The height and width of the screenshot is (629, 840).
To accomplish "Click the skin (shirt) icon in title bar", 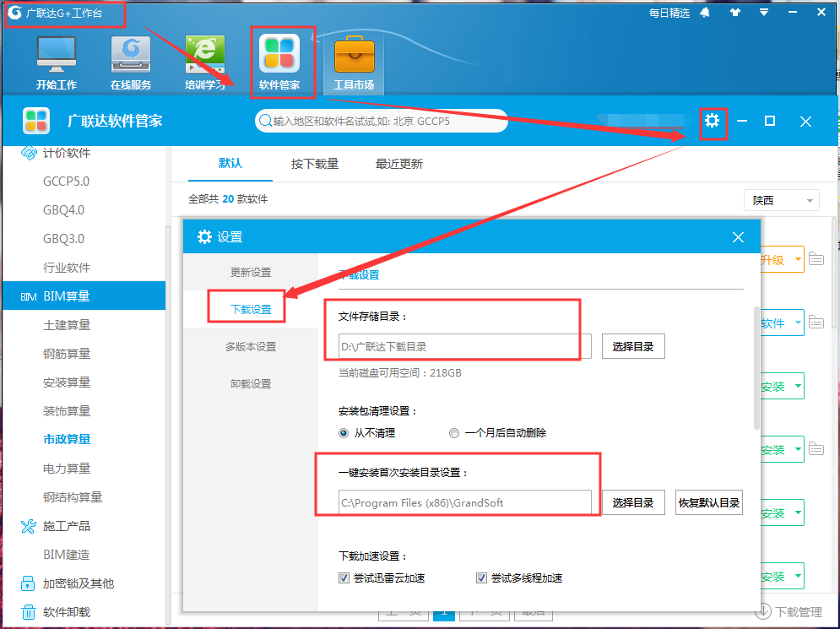I will tap(735, 13).
